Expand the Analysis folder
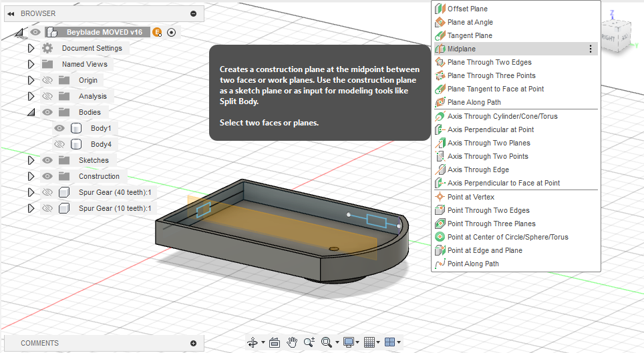This screenshot has height=353, width=644. [31, 96]
